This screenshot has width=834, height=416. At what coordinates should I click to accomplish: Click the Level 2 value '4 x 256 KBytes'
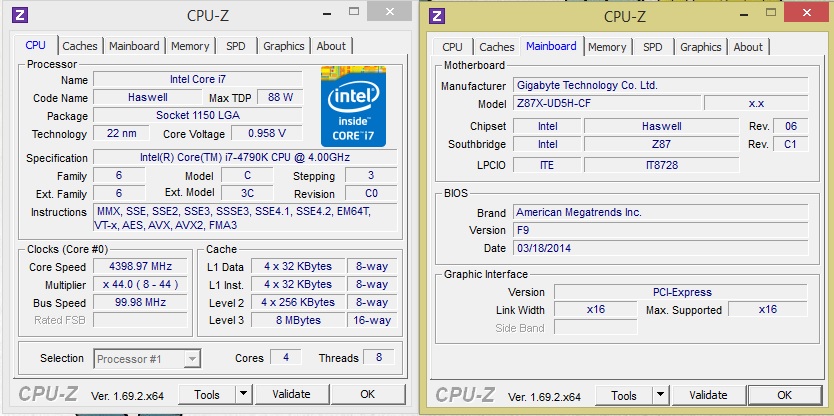298,302
